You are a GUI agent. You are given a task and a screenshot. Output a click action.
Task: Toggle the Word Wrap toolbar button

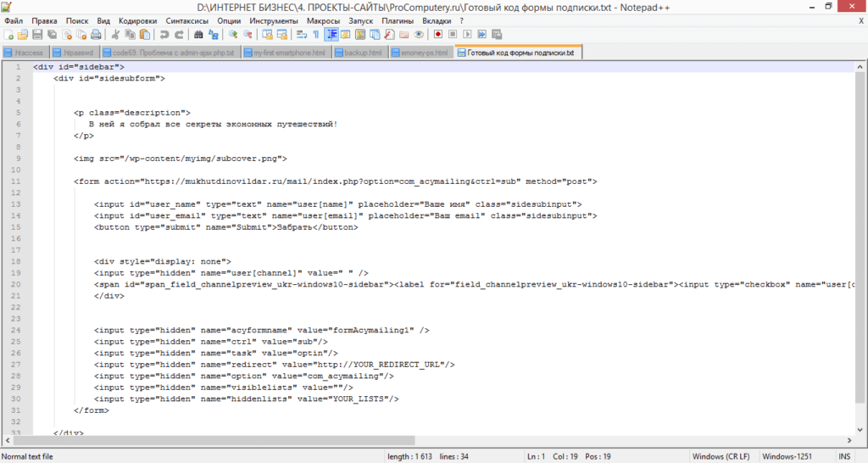point(301,35)
